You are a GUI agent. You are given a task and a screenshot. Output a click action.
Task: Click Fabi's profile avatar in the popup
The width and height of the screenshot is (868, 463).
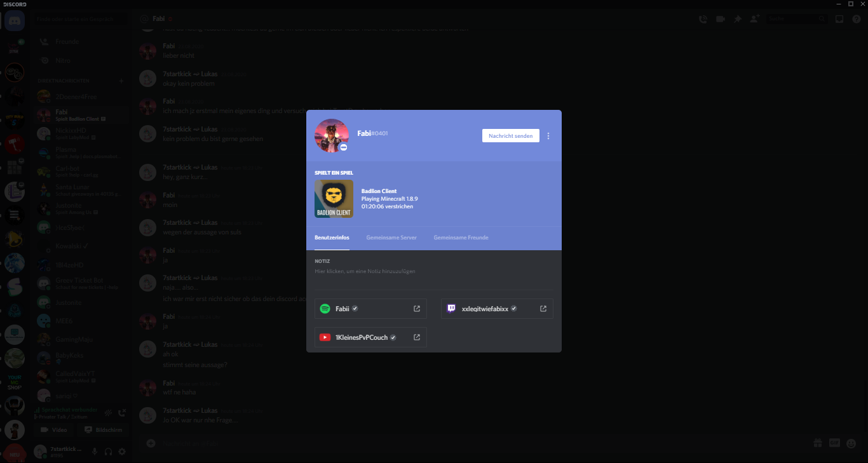coord(332,135)
